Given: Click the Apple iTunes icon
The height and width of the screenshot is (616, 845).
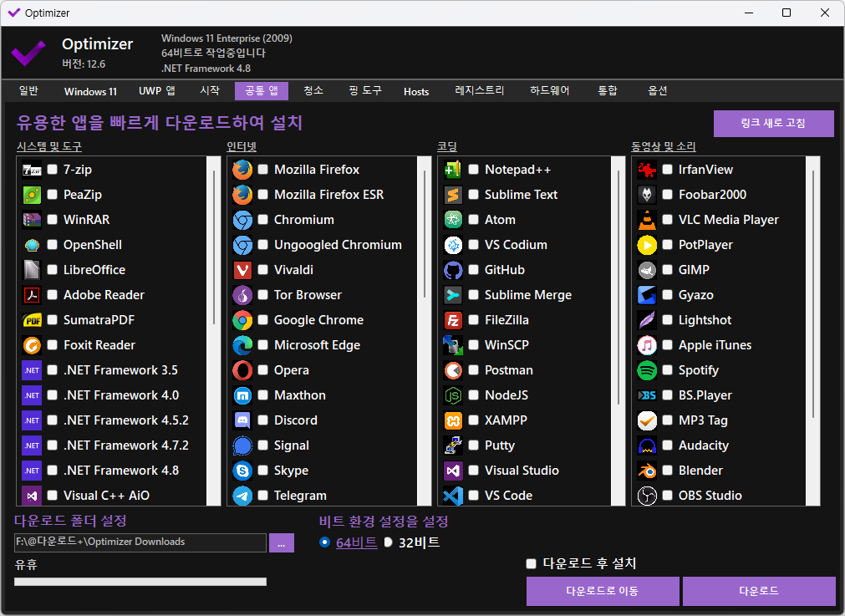Looking at the screenshot, I should [x=647, y=345].
